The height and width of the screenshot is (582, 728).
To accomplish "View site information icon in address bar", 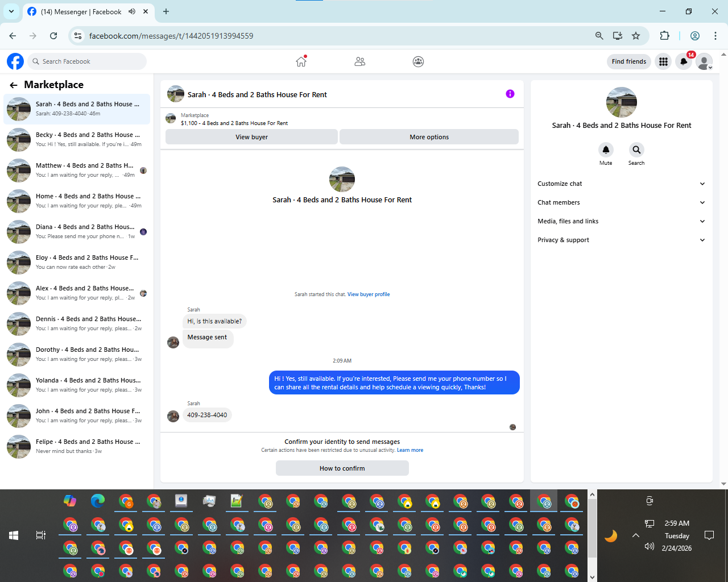I will [x=78, y=36].
